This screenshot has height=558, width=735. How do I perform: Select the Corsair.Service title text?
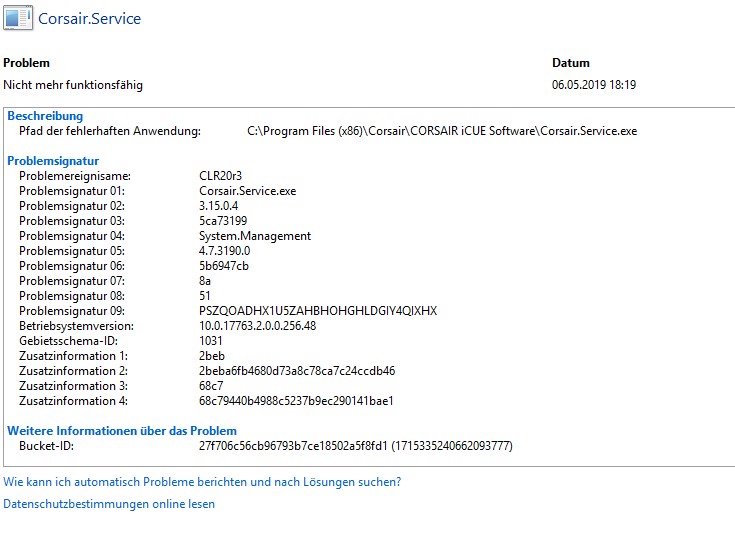click(90, 19)
